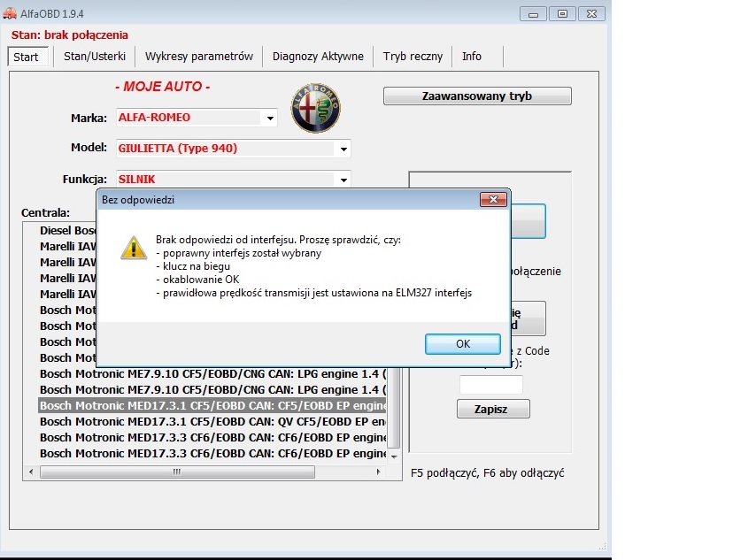Click horizontal scrollbar thumb of Centrala list

point(177,472)
